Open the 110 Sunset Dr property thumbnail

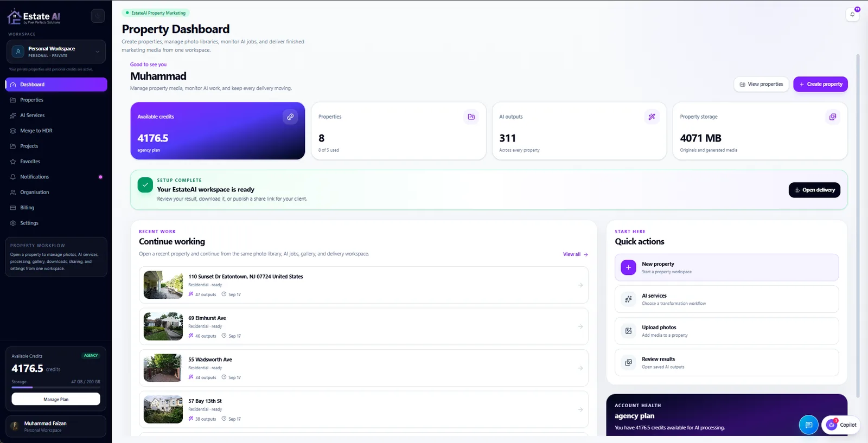point(163,285)
